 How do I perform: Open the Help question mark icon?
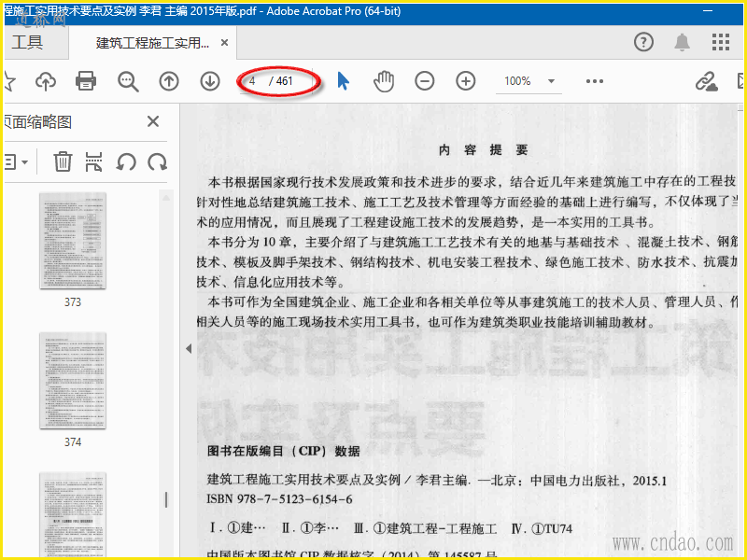(x=643, y=42)
